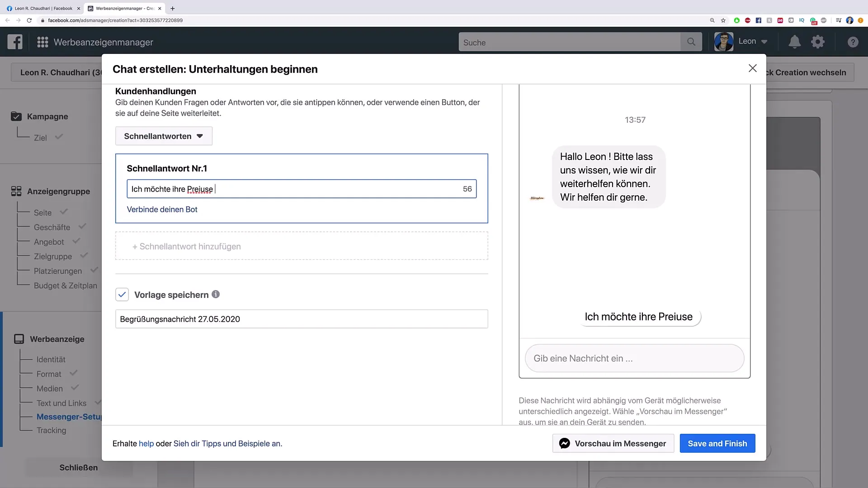Select Text und Links in the sidebar
868x488 pixels.
click(x=61, y=403)
